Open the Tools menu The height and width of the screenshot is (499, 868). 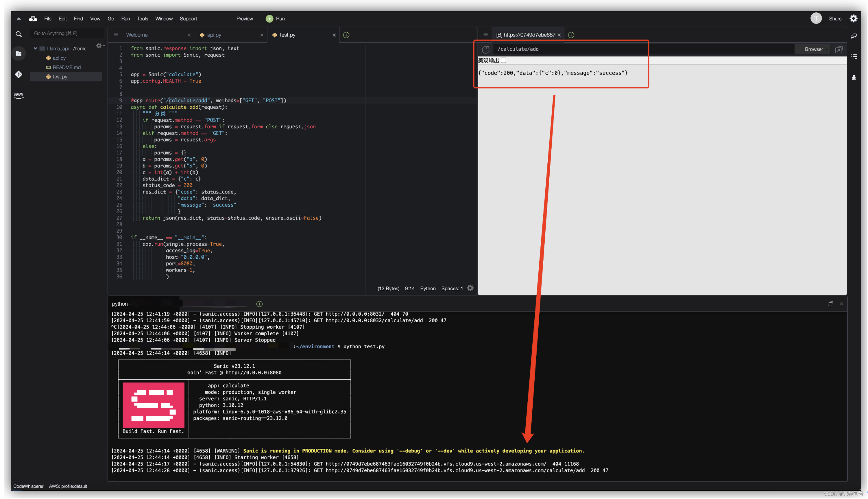point(142,19)
